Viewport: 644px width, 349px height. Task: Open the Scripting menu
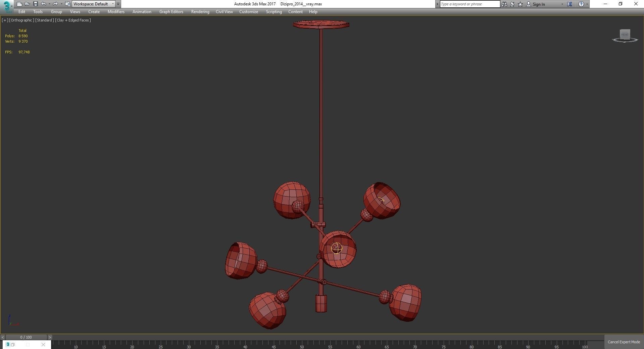click(x=274, y=12)
